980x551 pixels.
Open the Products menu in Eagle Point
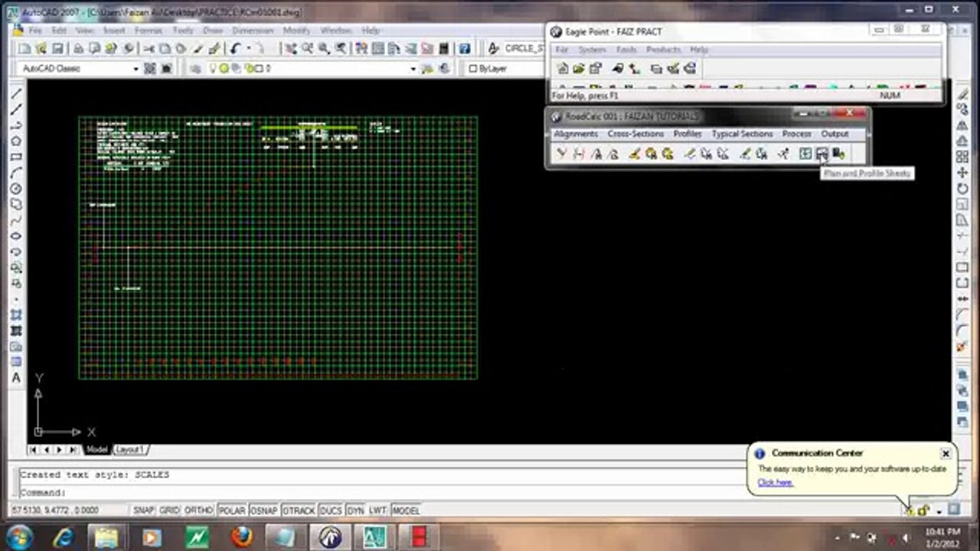[663, 50]
